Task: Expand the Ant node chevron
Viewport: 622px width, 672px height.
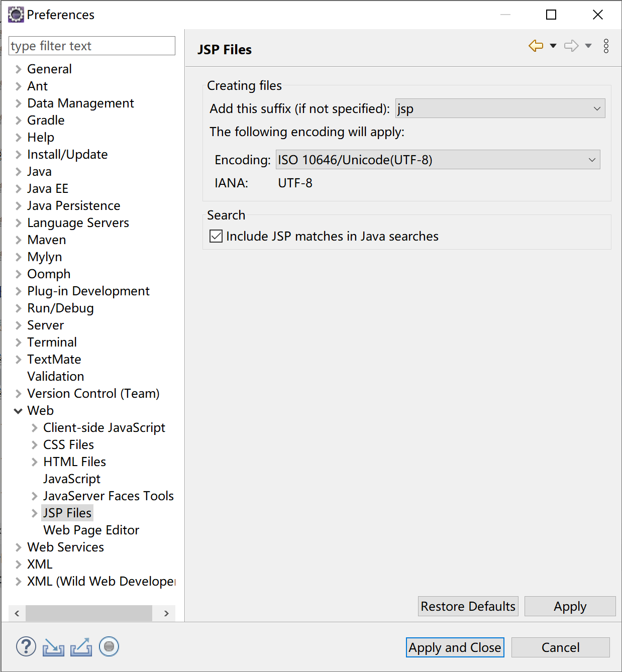Action: tap(19, 86)
